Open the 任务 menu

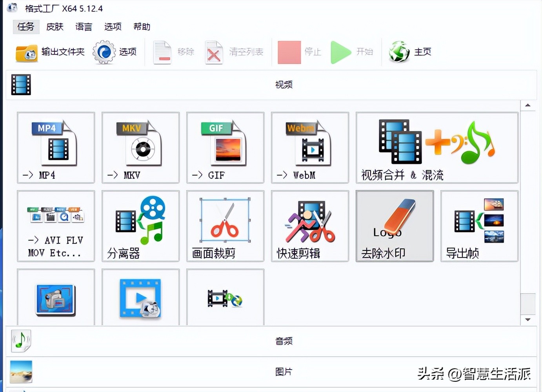click(x=25, y=27)
